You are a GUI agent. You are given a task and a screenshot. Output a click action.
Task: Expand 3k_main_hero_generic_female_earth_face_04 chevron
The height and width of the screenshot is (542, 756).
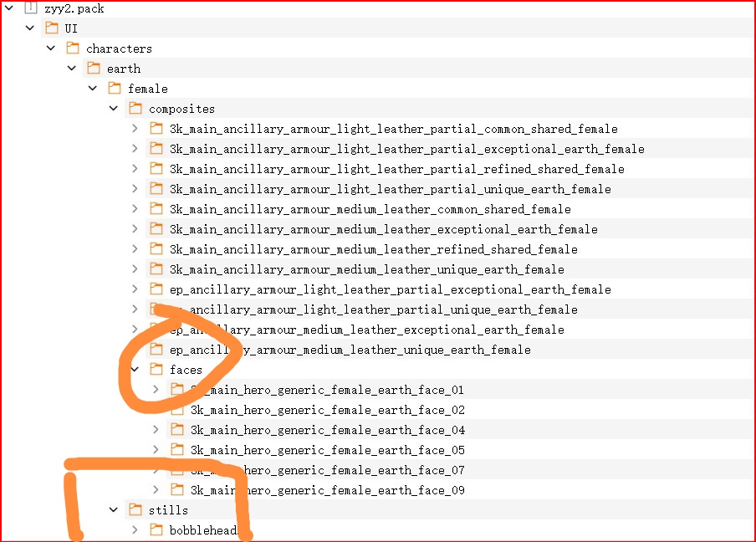156,430
